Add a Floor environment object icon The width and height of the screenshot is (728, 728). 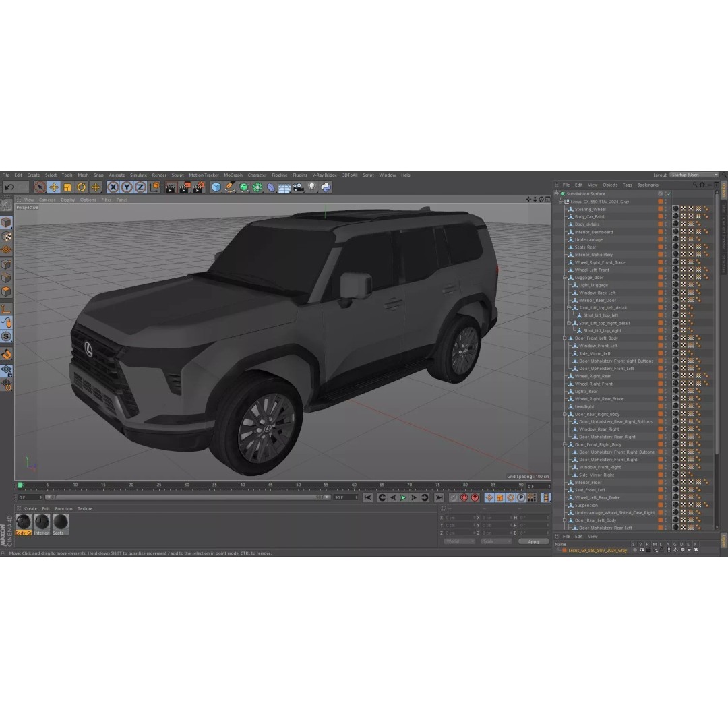pos(284,187)
